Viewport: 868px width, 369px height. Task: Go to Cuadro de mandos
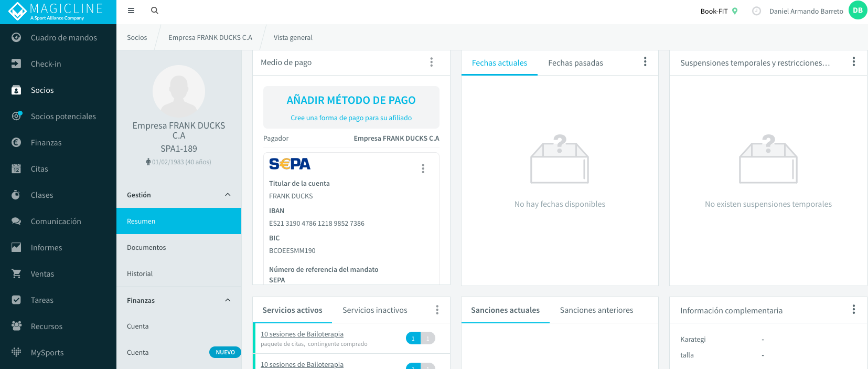pyautogui.click(x=58, y=37)
